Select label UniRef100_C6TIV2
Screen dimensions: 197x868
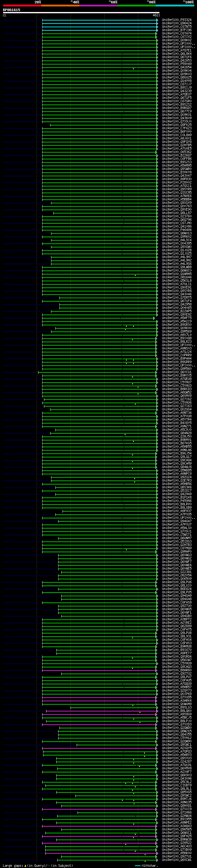[x=177, y=37]
